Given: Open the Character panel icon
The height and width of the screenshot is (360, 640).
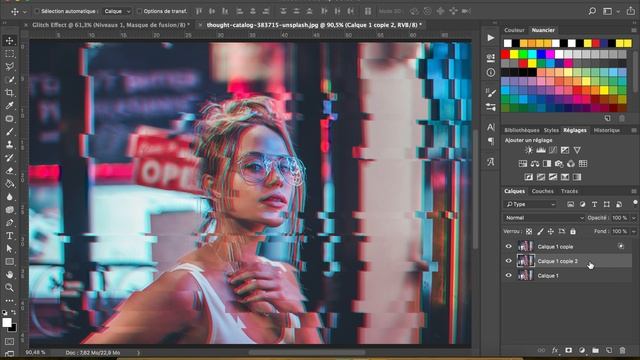Looking at the screenshot, I should coord(491,127).
